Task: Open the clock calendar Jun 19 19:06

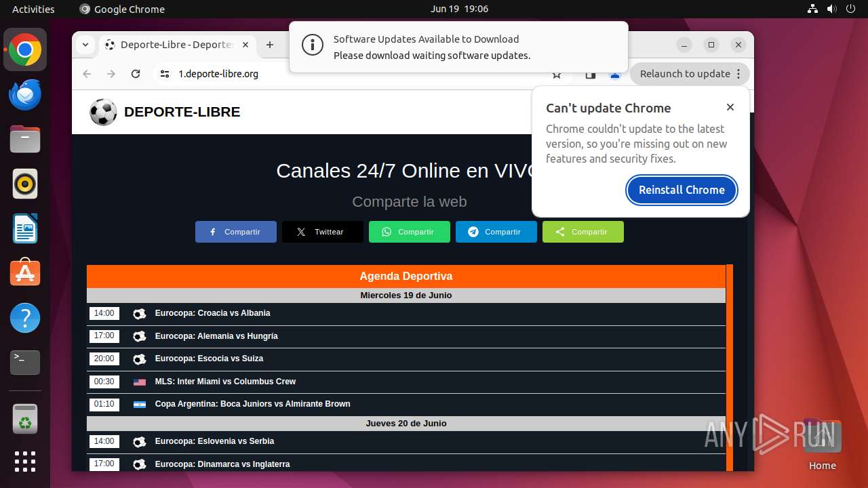Action: pos(459,9)
